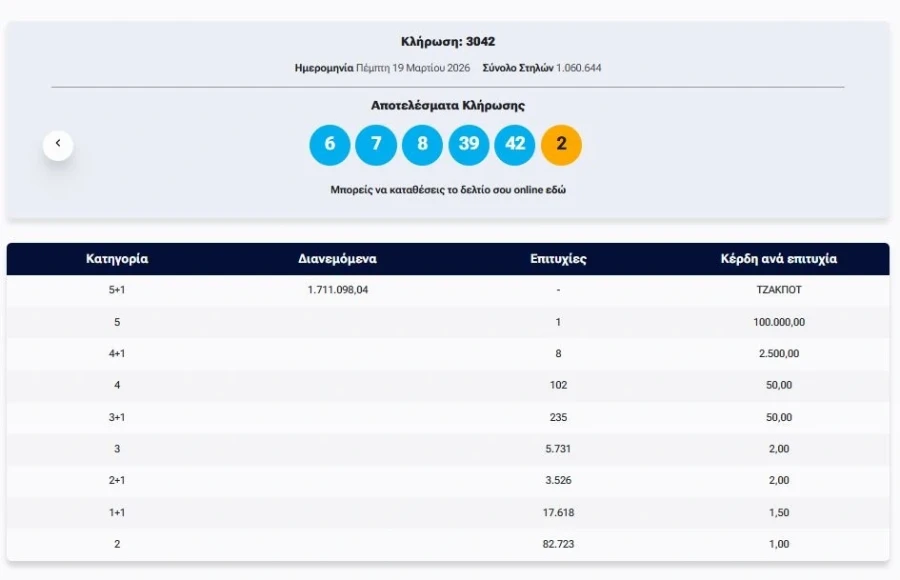Click the distributed amount 1.711.098,04

pyautogui.click(x=345, y=290)
